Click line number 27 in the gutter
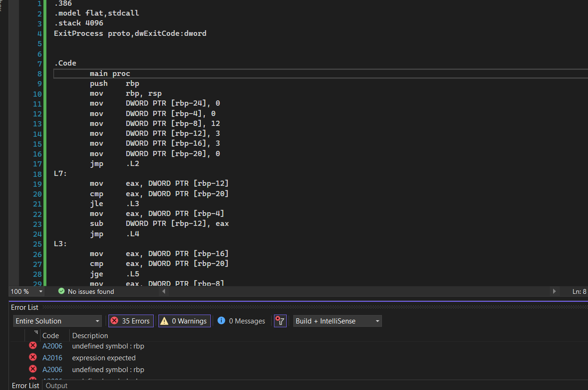This screenshot has height=390, width=588. [37, 264]
